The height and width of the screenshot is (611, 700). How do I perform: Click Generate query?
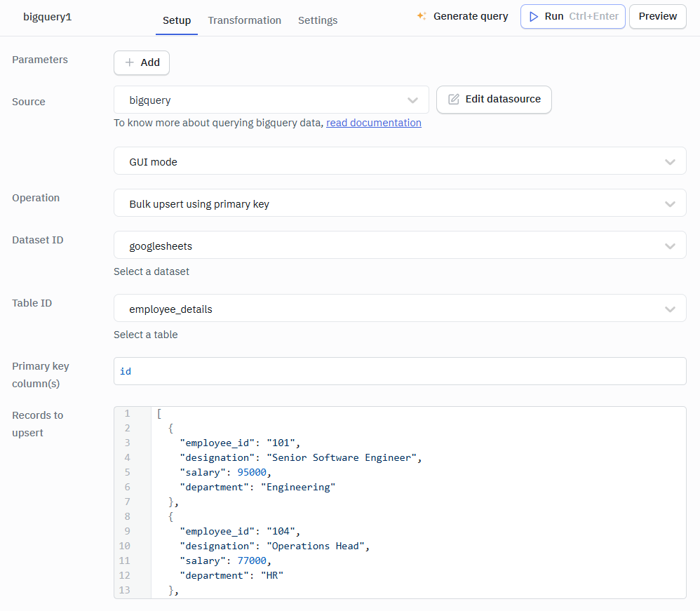click(462, 16)
